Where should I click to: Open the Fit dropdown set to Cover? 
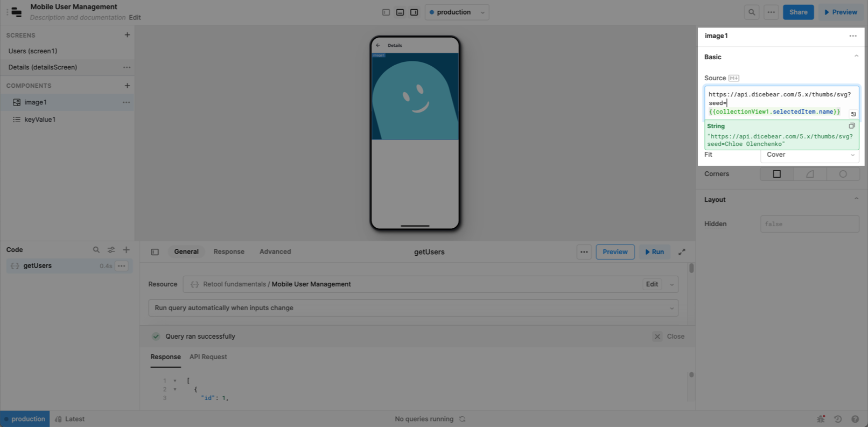tap(809, 155)
